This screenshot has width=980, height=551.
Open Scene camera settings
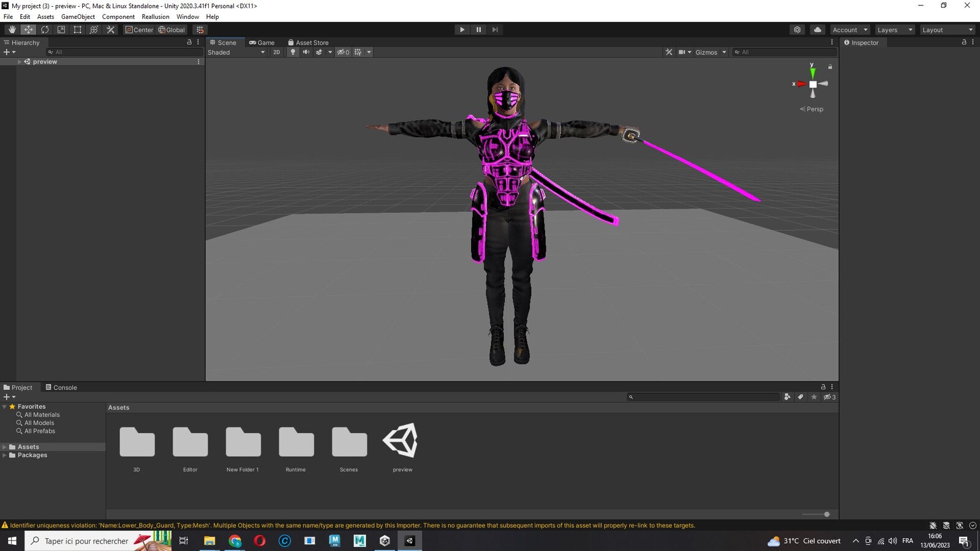click(x=684, y=52)
